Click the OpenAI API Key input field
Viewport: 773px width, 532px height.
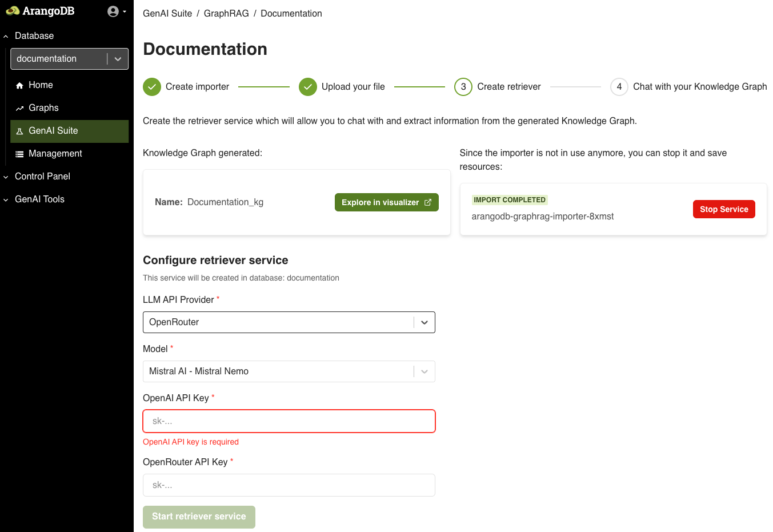pyautogui.click(x=289, y=421)
